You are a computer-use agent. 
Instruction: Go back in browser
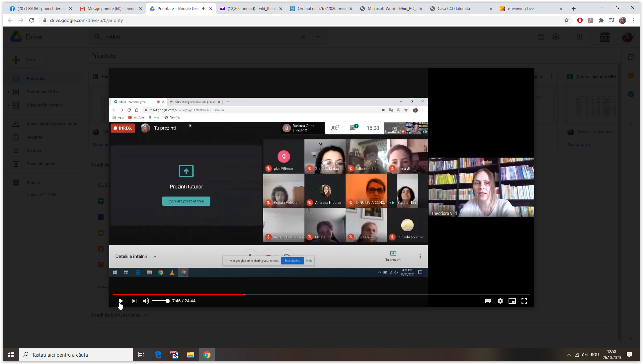coord(10,20)
